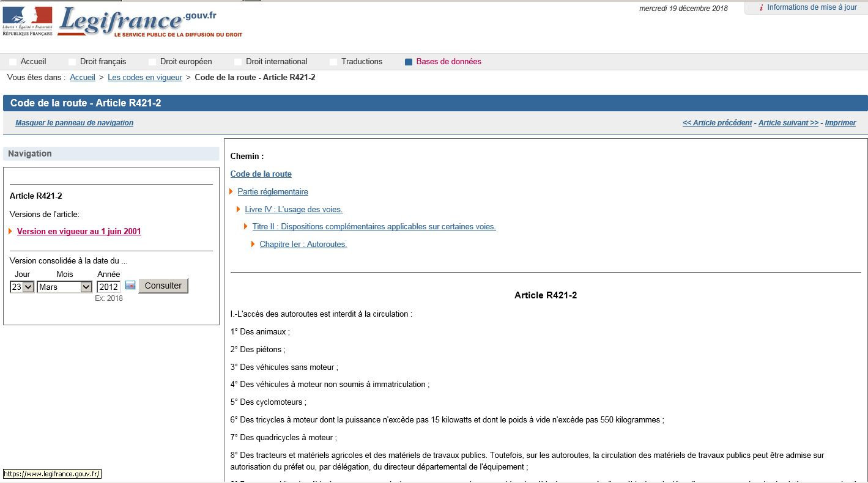Screen dimensions: 868x483
Task: Open the Droit européen menu
Action: pyautogui.click(x=186, y=62)
